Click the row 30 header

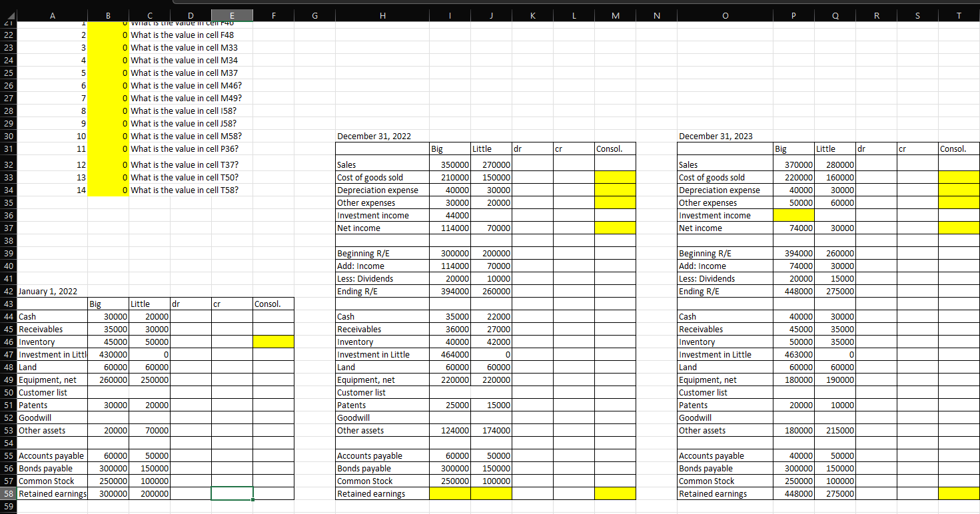(x=9, y=136)
